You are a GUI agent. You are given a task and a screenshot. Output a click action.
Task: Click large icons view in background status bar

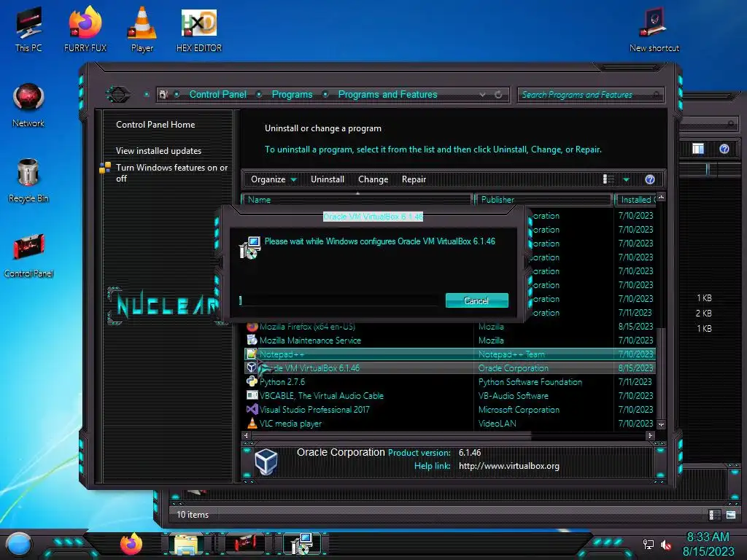731,515
